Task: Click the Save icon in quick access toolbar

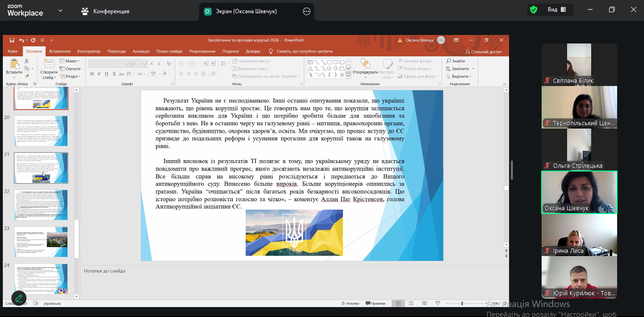Action: (x=12, y=40)
